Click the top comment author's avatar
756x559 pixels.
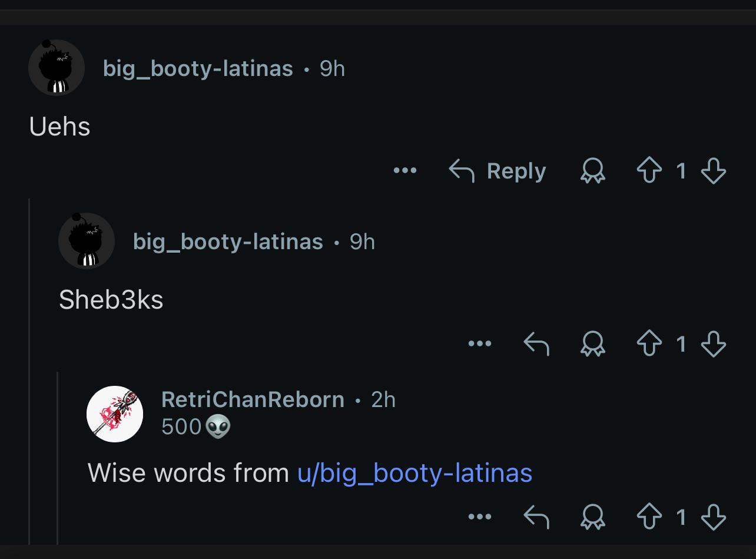57,68
